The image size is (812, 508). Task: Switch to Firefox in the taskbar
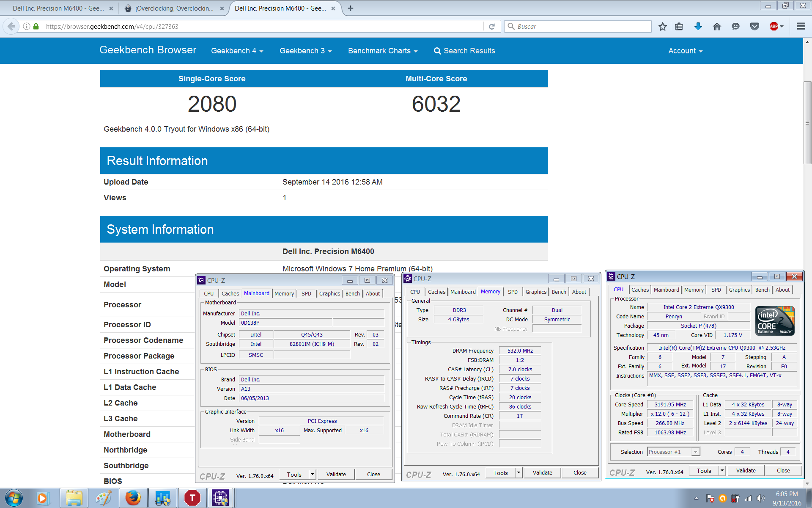[133, 498]
